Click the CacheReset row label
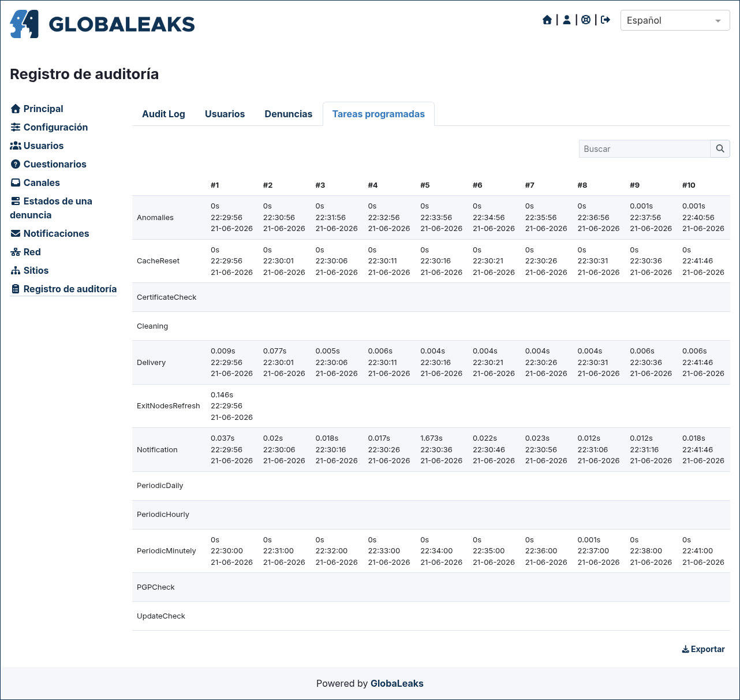 click(158, 260)
